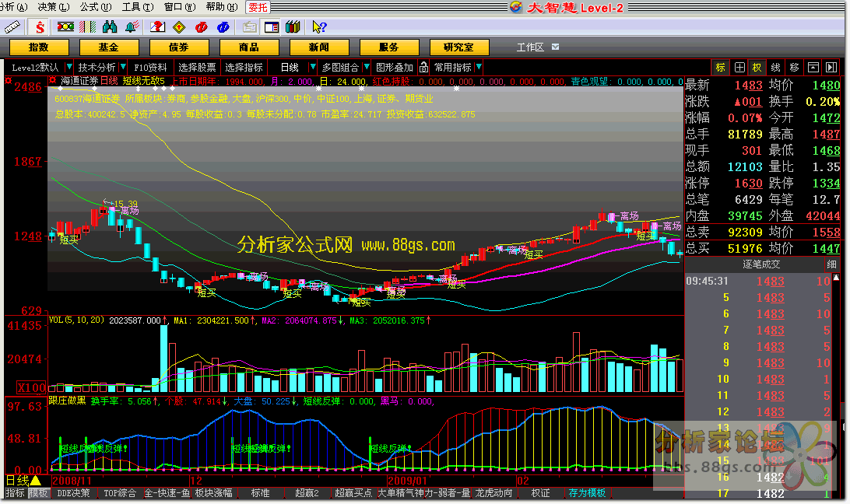Click 选择指标 toolbar item
This screenshot has width=850, height=504.
pos(244,67)
